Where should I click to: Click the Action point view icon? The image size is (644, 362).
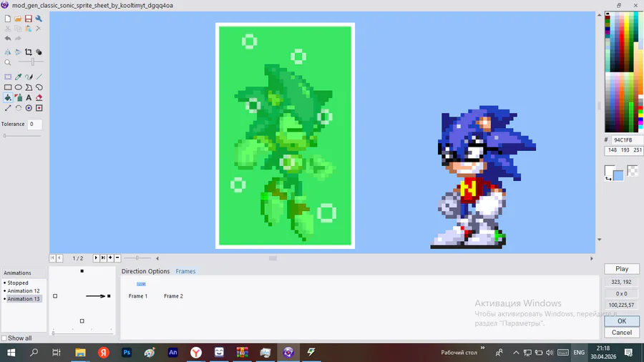(39, 108)
